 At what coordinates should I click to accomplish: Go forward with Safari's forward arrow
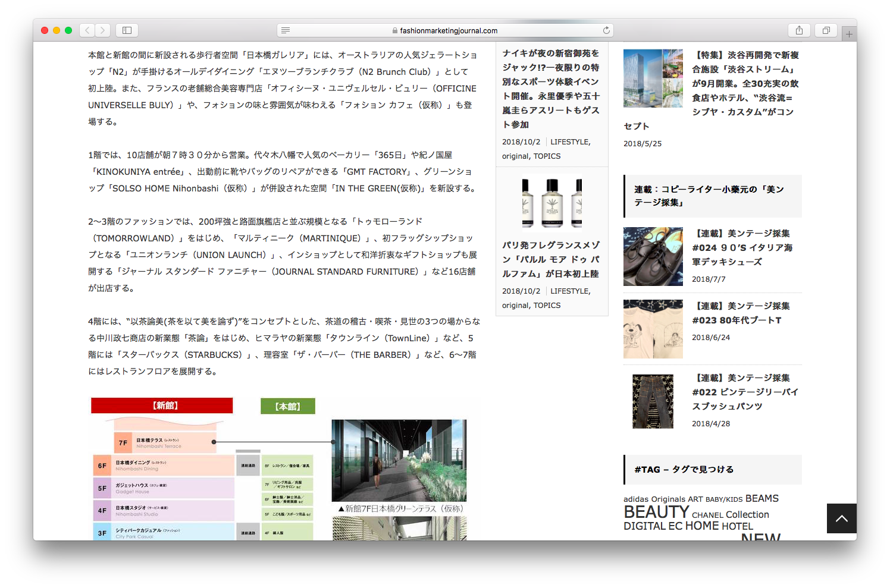pyautogui.click(x=103, y=30)
